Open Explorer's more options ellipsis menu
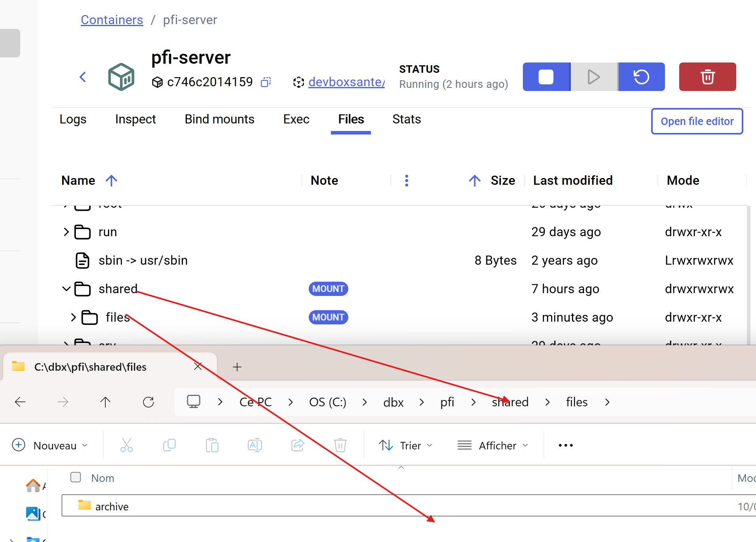The height and width of the screenshot is (542, 756). pos(566,445)
